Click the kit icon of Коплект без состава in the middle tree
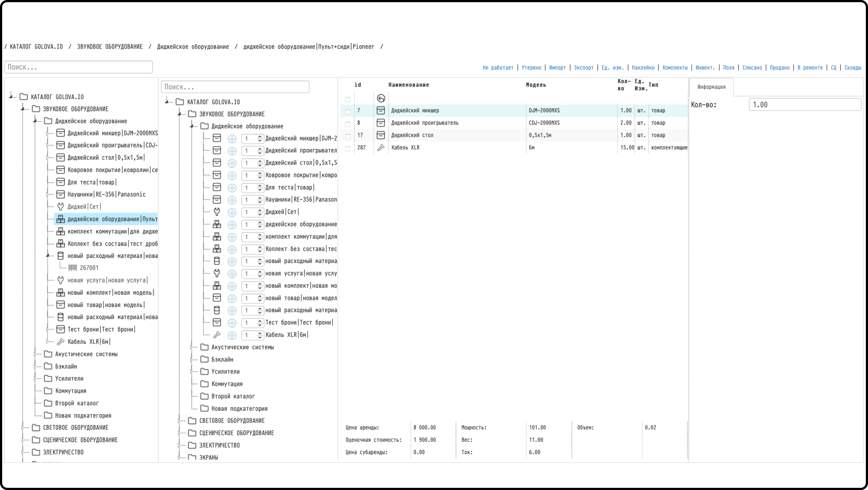Image resolution: width=868 pixels, height=490 pixels. coord(217,249)
